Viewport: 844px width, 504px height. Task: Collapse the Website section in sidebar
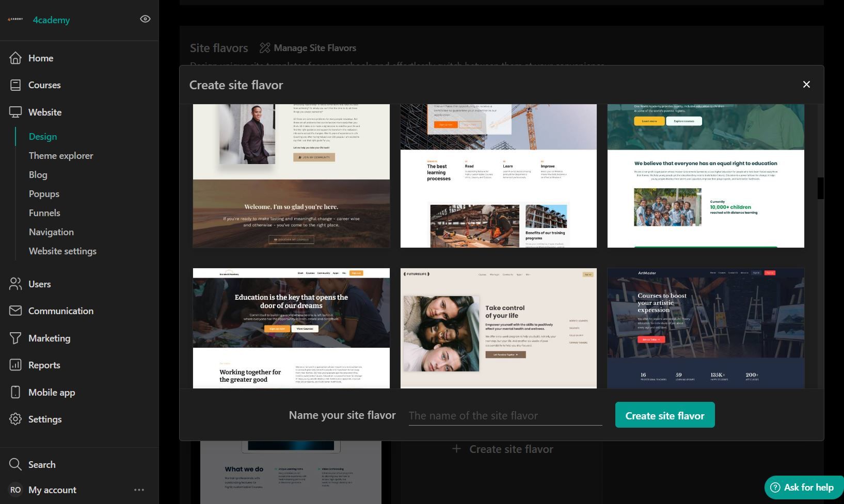(45, 112)
